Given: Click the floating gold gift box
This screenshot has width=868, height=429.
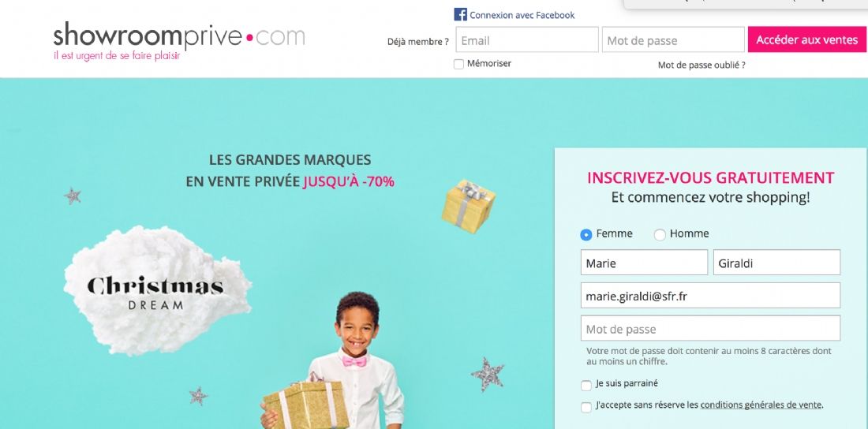Looking at the screenshot, I should pos(468,205).
